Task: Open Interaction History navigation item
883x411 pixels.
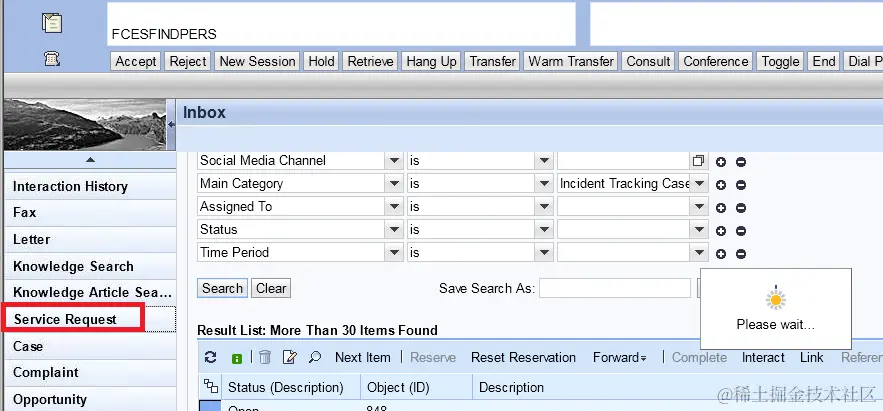Action: pyautogui.click(x=90, y=186)
